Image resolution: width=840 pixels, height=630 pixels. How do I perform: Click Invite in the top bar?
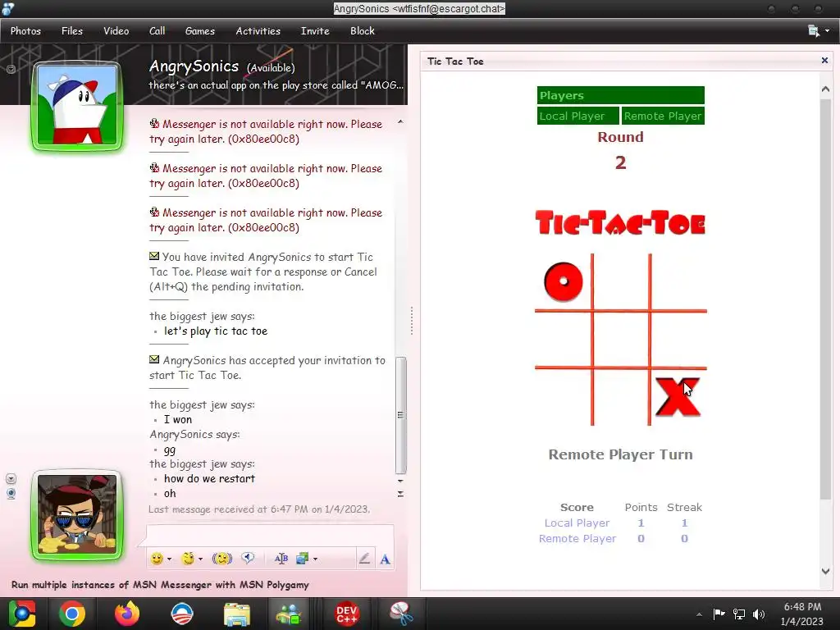pos(315,31)
